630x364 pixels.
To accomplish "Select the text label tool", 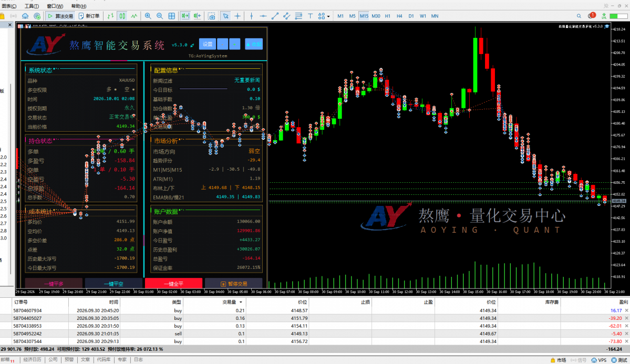I will click(310, 16).
